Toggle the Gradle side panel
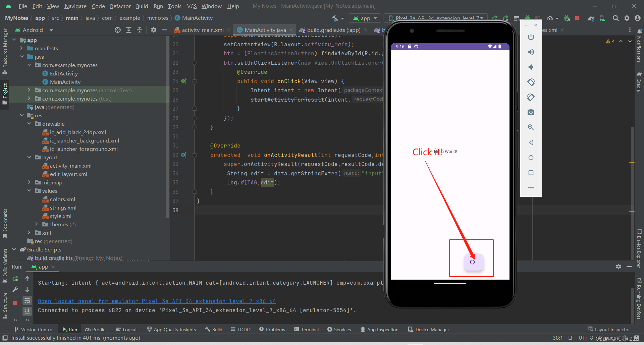The height and width of the screenshot is (345, 644). 639,81
